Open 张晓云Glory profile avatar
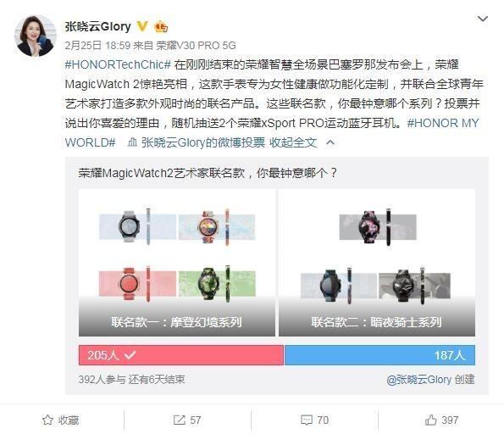The image size is (504, 434). [x=36, y=36]
